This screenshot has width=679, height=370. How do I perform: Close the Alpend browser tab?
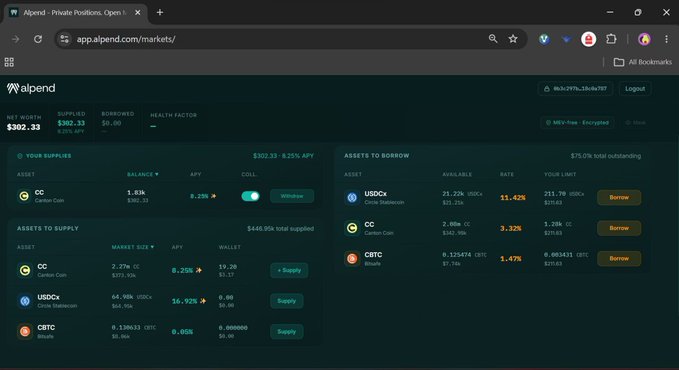pyautogui.click(x=138, y=13)
